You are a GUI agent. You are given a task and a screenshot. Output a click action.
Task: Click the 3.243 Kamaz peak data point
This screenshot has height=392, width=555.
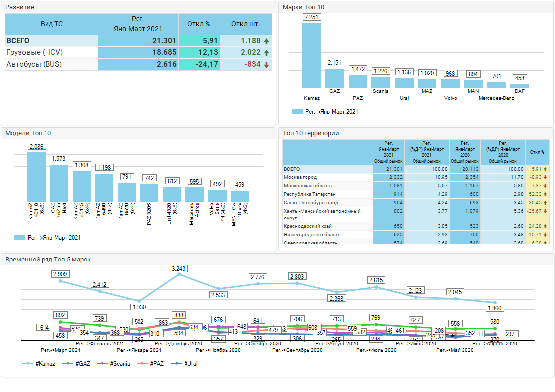click(x=179, y=274)
